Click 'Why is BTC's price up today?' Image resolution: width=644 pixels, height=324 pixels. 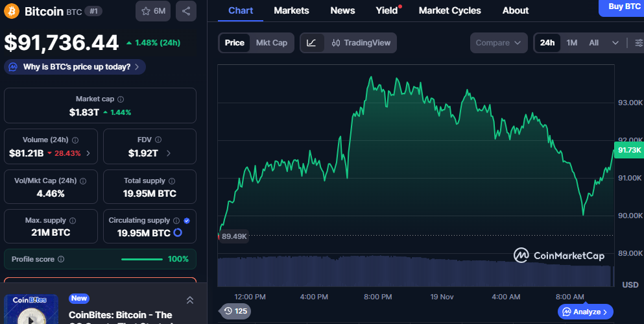tap(75, 67)
